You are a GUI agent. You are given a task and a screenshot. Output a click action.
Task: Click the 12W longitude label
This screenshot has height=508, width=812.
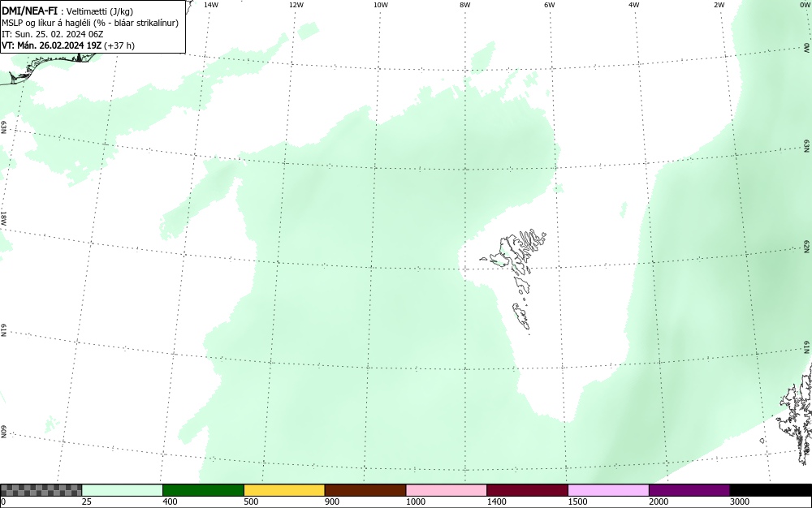click(296, 5)
